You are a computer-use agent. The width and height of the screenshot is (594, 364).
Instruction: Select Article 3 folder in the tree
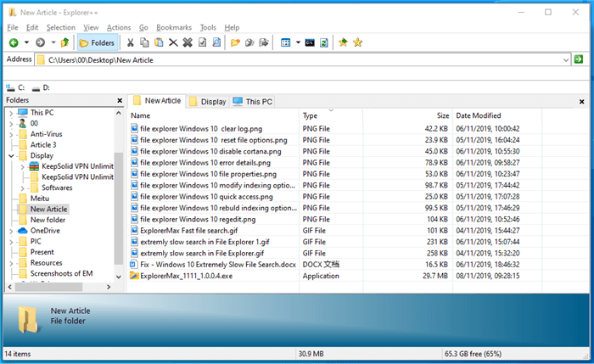[43, 145]
